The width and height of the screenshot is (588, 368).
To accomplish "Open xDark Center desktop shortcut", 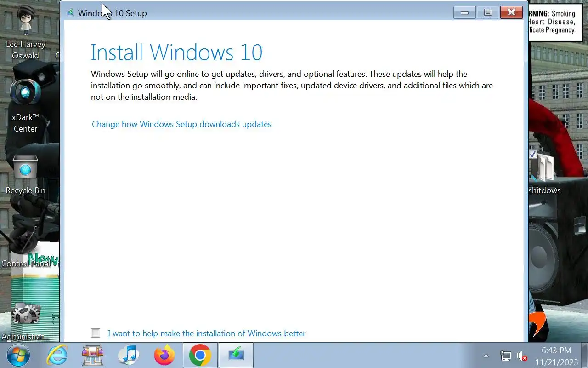I will (26, 106).
